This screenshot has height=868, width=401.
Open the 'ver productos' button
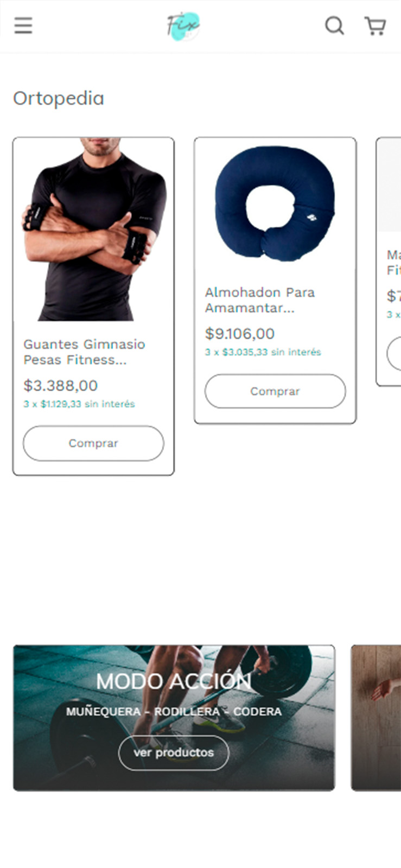coord(174,752)
